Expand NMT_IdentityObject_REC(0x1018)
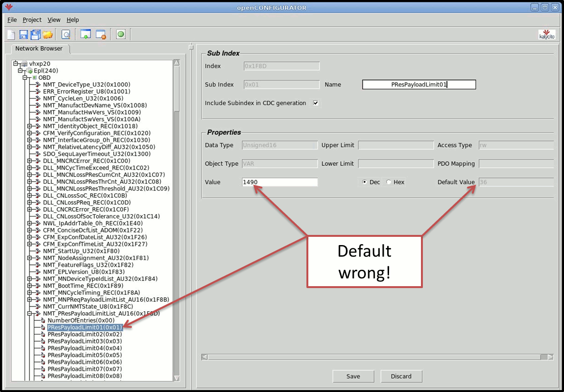 tap(29, 126)
